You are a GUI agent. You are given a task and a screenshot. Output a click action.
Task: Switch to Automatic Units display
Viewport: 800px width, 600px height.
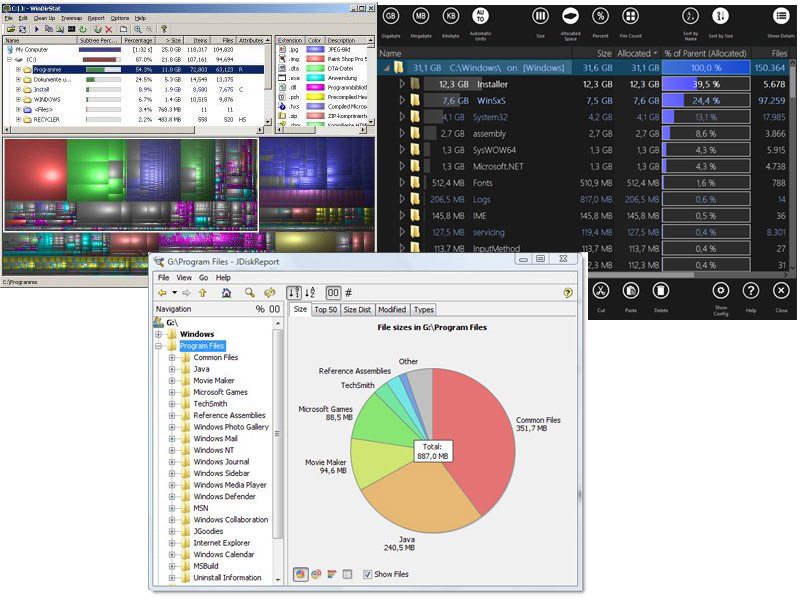point(480,17)
